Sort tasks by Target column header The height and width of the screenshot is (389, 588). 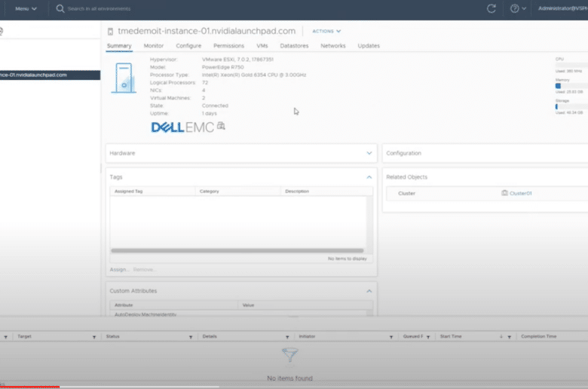click(x=24, y=336)
